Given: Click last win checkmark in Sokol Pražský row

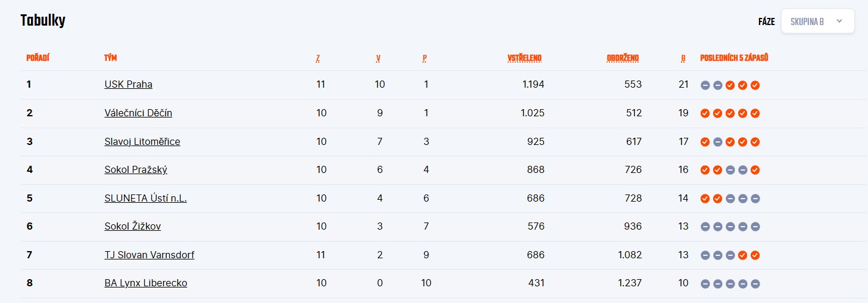Looking at the screenshot, I should 755,170.
